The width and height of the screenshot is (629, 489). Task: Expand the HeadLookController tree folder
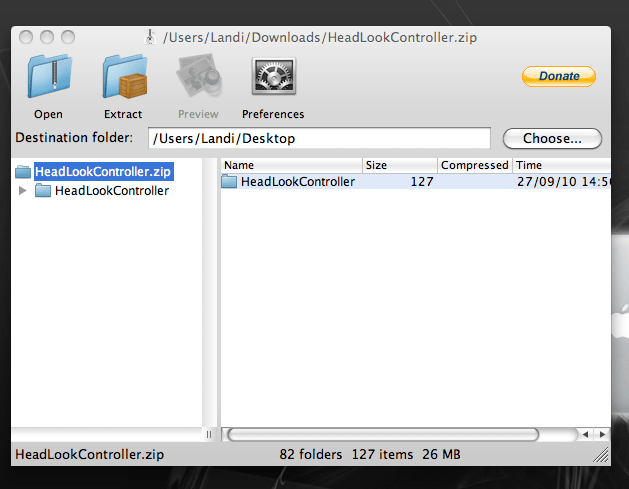pyautogui.click(x=23, y=191)
